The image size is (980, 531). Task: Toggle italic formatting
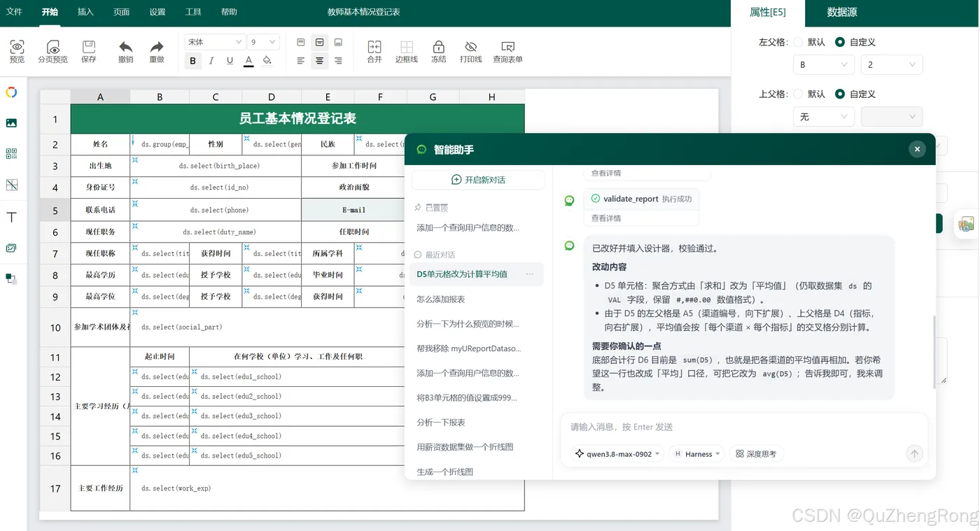click(211, 61)
